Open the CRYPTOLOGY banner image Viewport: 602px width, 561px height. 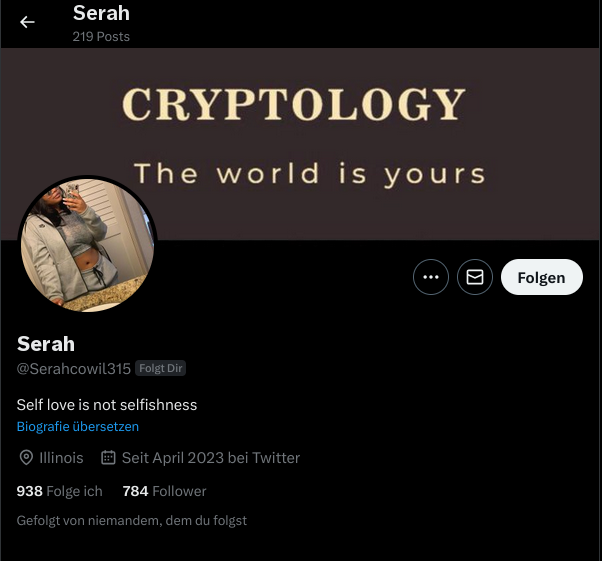coord(301,144)
